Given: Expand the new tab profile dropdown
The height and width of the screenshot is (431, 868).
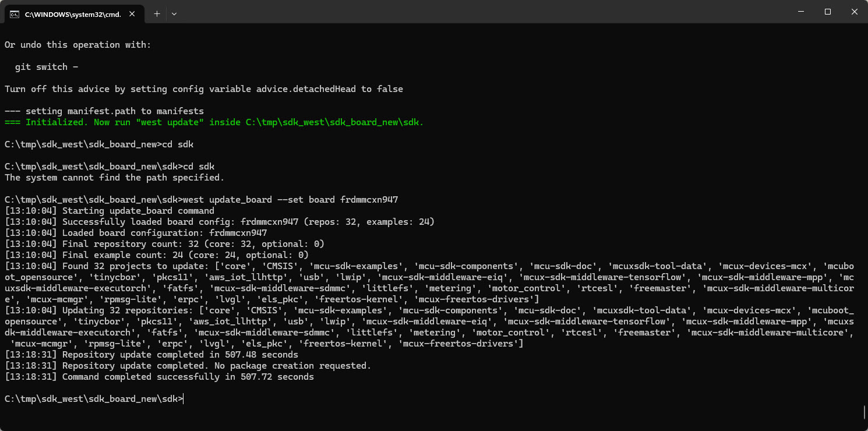Looking at the screenshot, I should pyautogui.click(x=174, y=13).
